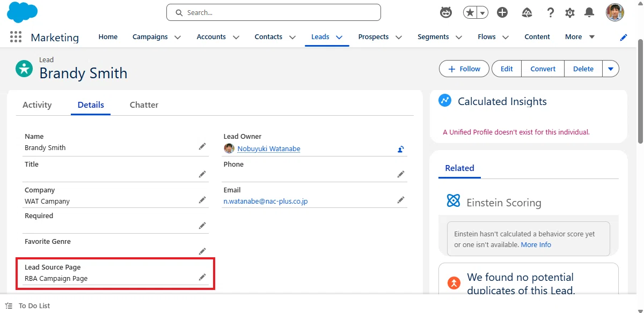Open the user profile avatar
The height and width of the screenshot is (313, 644).
point(615,12)
